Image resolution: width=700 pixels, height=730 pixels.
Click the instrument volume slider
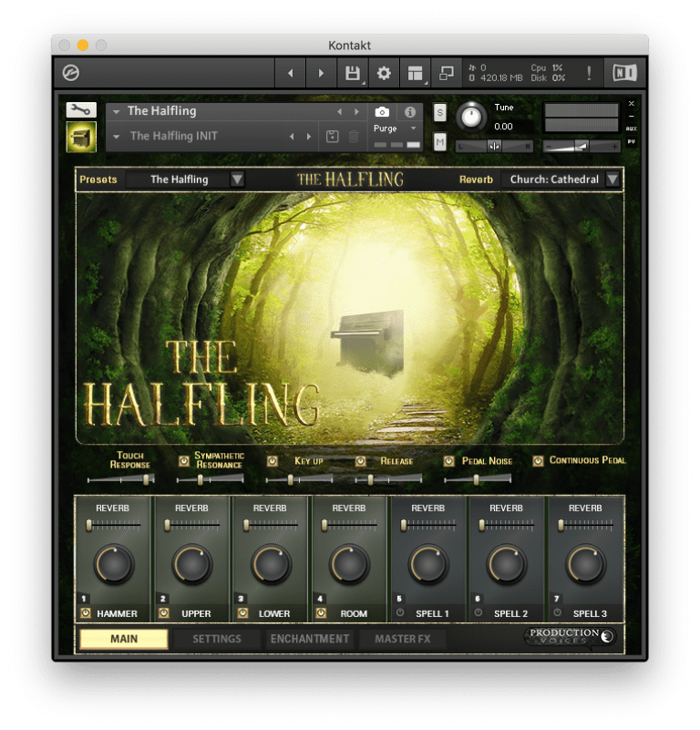pos(582,146)
